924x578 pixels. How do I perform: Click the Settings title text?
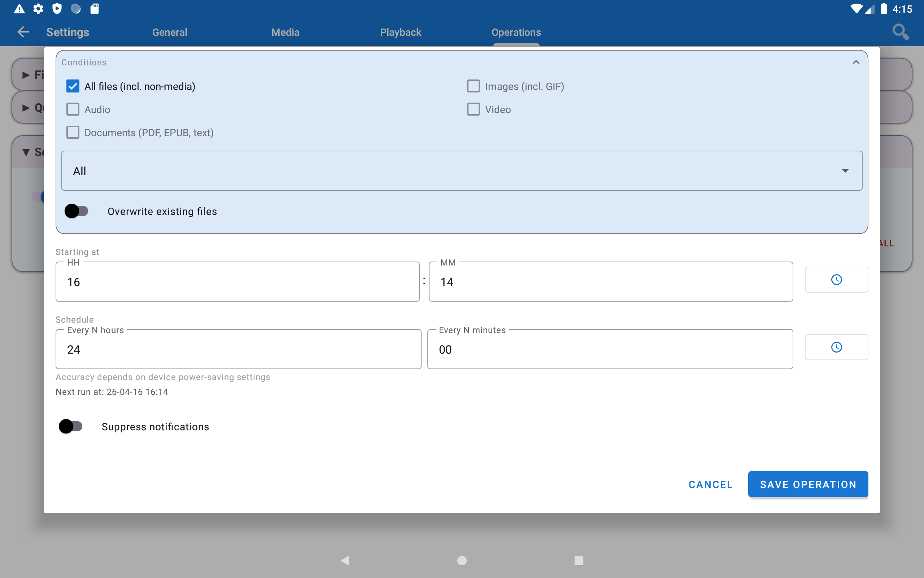click(x=67, y=32)
